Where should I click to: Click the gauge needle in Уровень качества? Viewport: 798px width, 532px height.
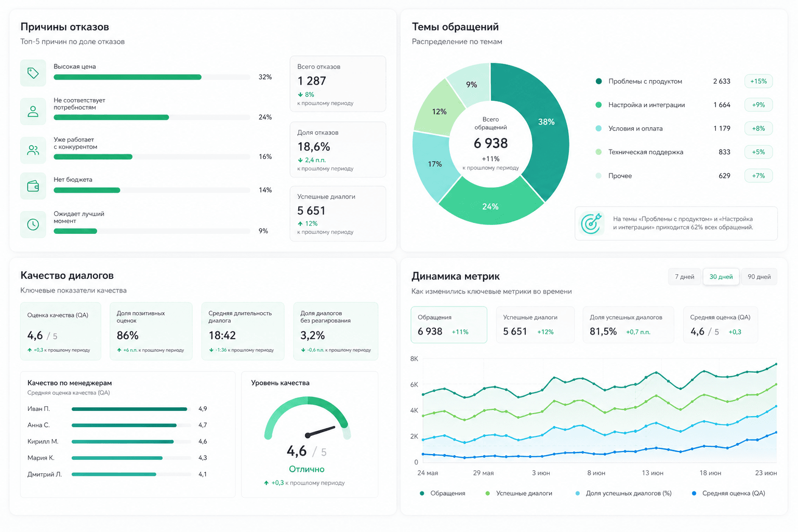pos(320,432)
